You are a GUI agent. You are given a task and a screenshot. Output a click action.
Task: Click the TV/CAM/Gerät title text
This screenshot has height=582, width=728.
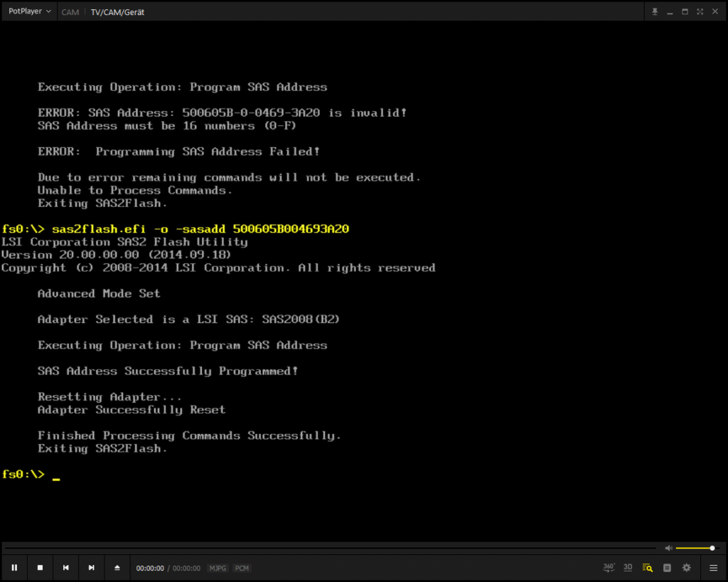click(x=117, y=12)
